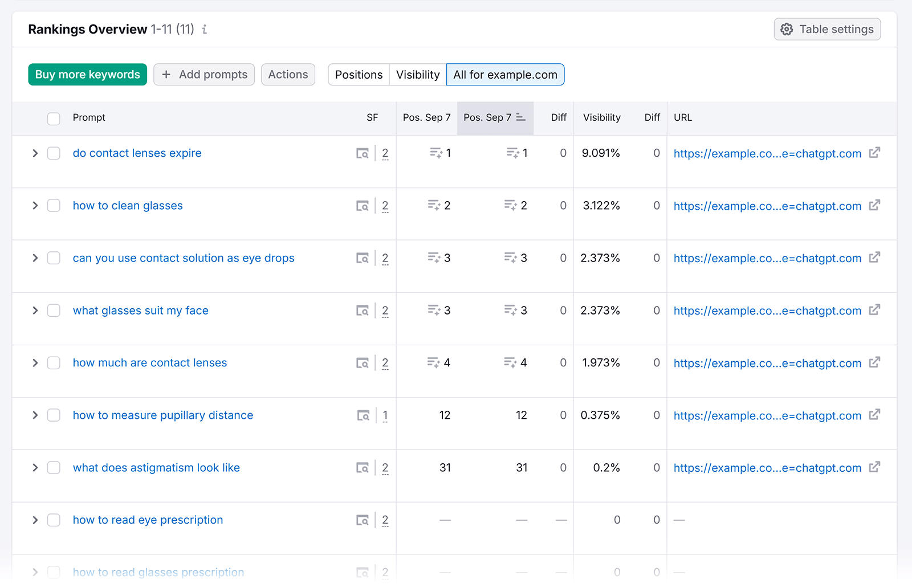Switch to the Visibility tab
The width and height of the screenshot is (912, 588).
pyautogui.click(x=417, y=74)
